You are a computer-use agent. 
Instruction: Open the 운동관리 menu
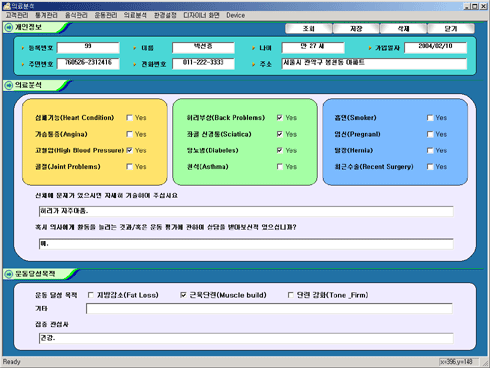106,15
